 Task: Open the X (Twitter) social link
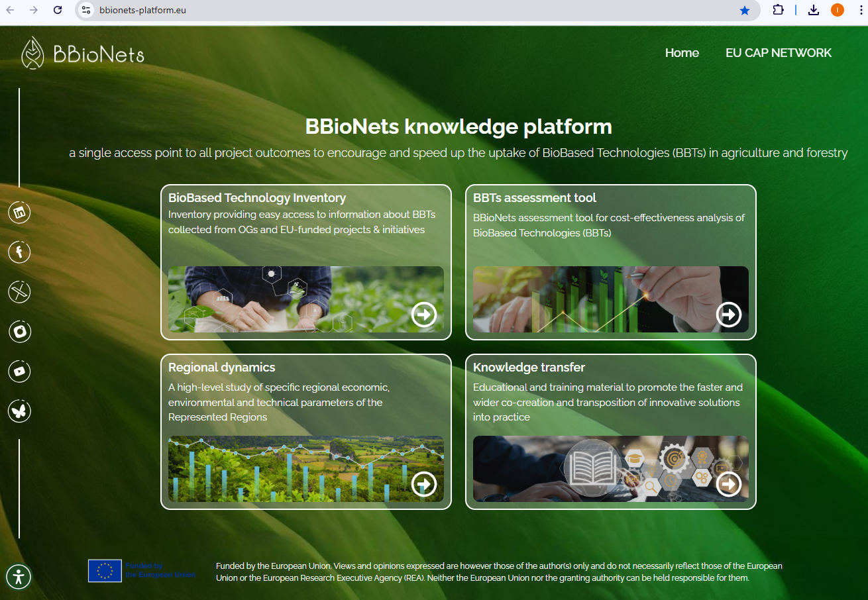tap(19, 291)
